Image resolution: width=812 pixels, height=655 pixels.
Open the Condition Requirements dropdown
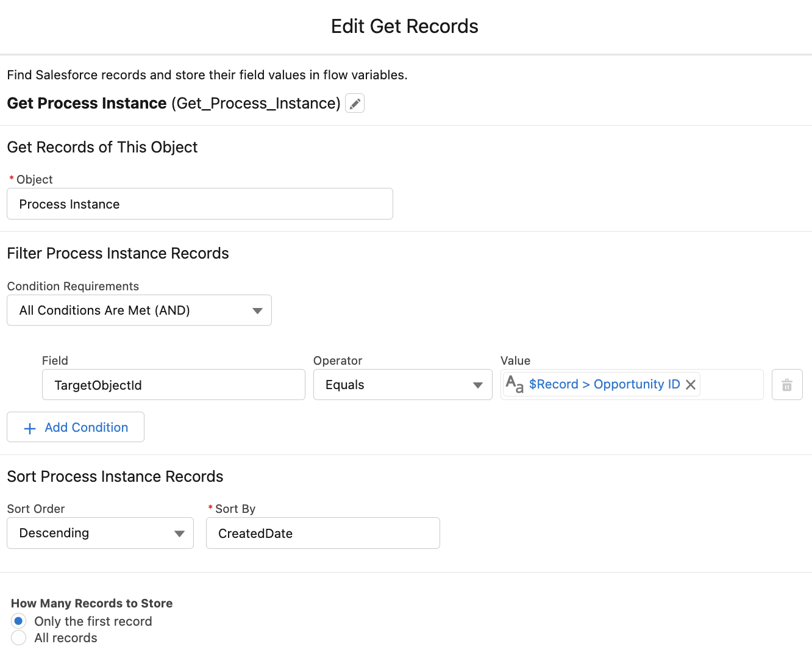coord(139,310)
